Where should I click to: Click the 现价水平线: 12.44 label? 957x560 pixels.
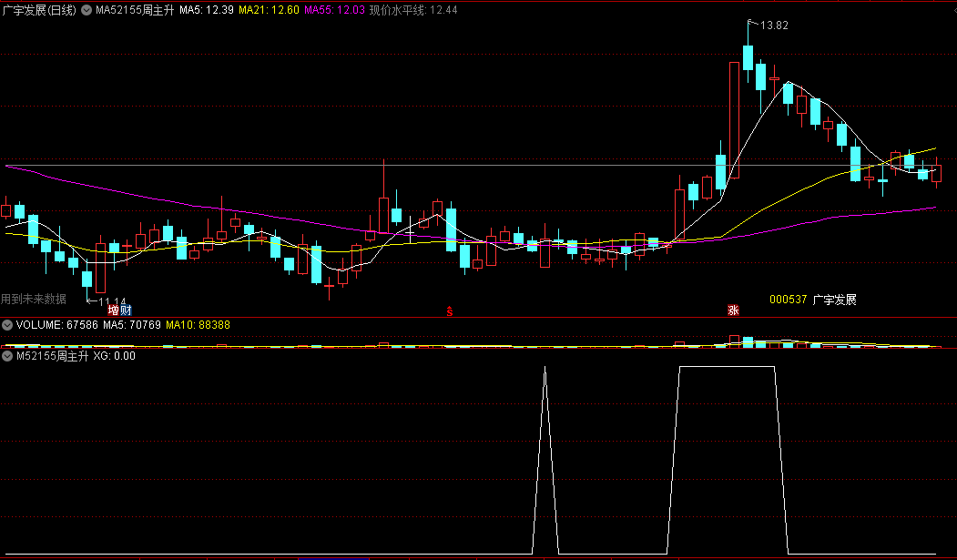point(413,10)
